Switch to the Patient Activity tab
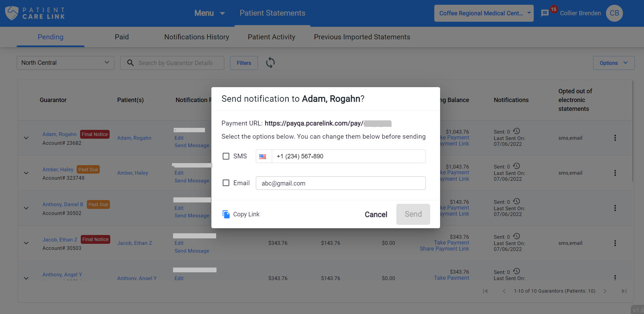 pyautogui.click(x=271, y=37)
